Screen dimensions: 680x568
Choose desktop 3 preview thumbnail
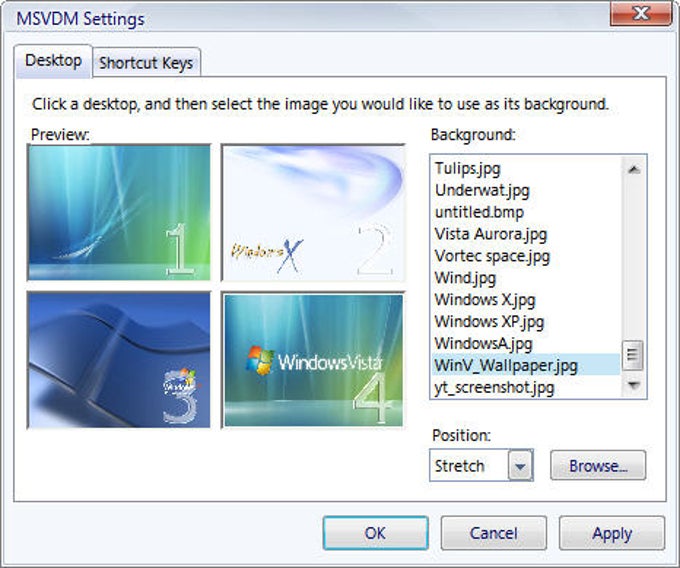click(x=119, y=360)
